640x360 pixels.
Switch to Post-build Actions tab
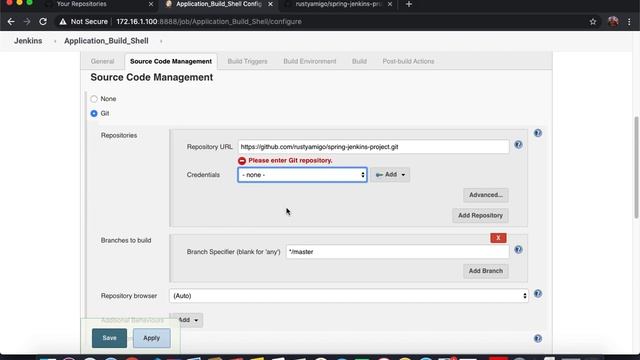point(408,61)
